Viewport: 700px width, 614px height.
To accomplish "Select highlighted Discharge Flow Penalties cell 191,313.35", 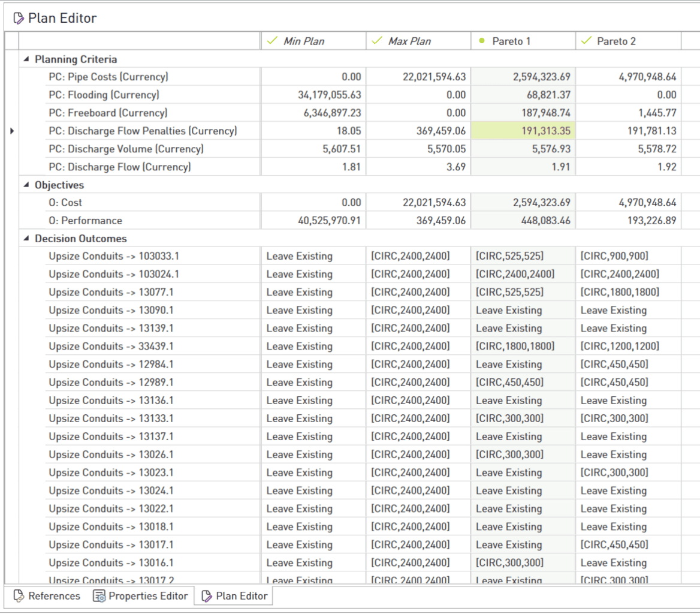I will pyautogui.click(x=523, y=131).
